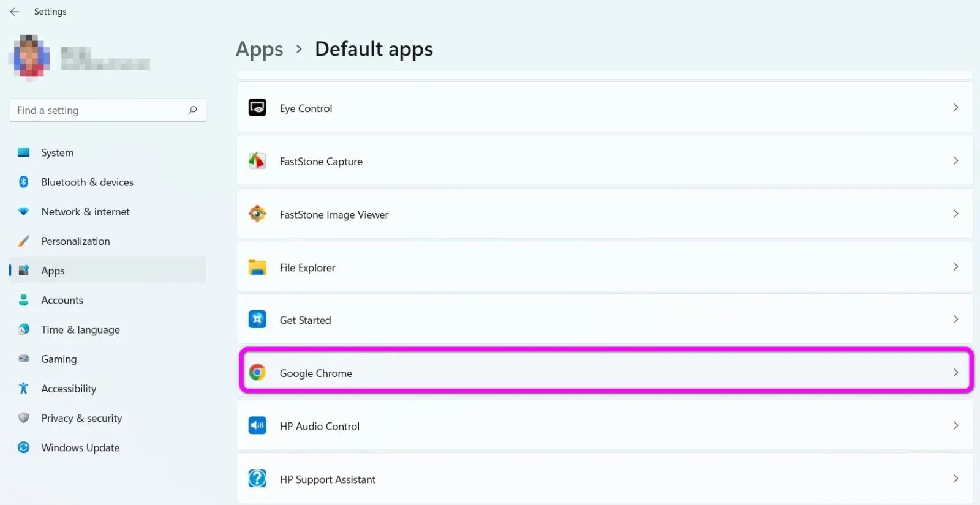
Task: Open Accessibility settings
Action: pos(108,389)
